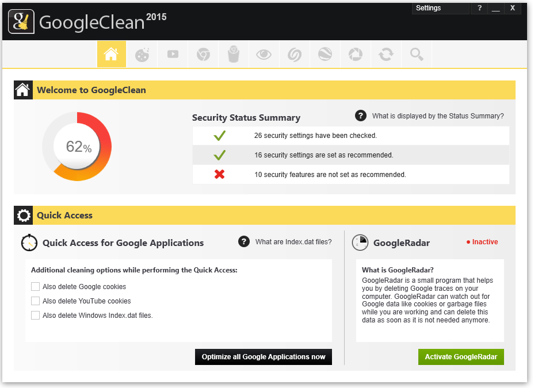Open the Settings menu
538x392 pixels.
(x=440, y=8)
